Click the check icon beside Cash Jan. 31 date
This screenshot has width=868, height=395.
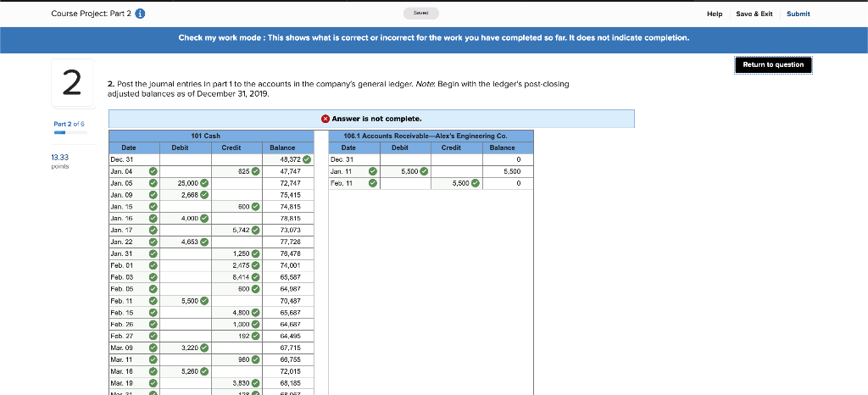coord(153,253)
